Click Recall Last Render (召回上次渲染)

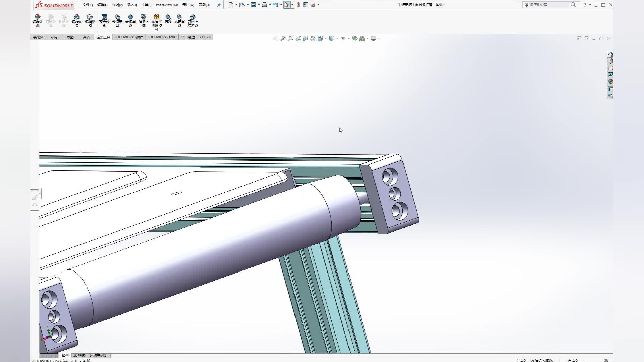click(193, 21)
